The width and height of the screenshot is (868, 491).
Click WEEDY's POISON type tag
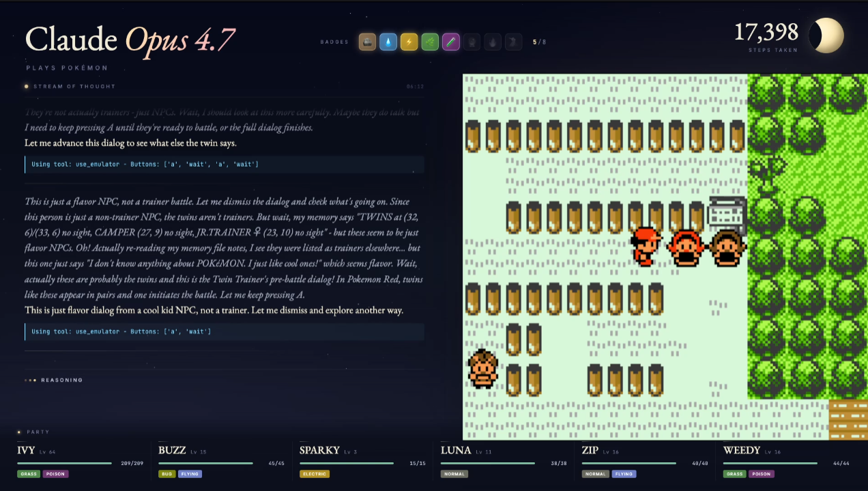pos(762,474)
